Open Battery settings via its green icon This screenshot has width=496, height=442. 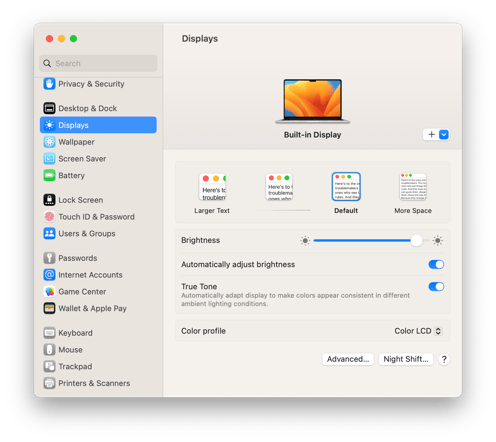[49, 175]
